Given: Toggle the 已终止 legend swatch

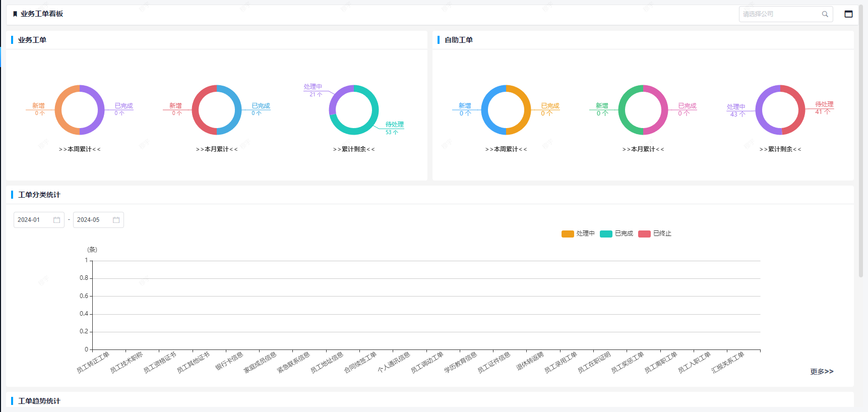Looking at the screenshot, I should point(644,233).
